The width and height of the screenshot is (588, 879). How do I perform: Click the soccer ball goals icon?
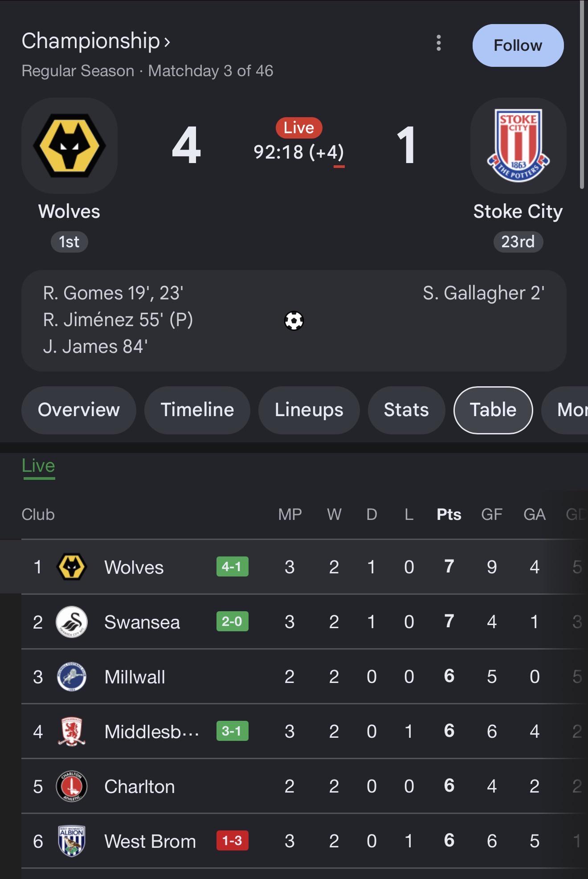pos(294,321)
